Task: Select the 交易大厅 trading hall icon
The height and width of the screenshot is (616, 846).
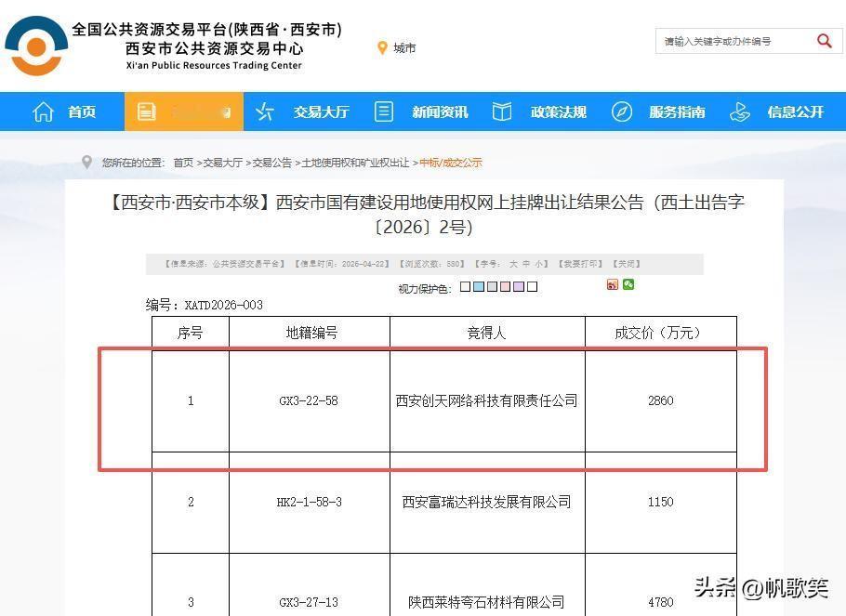Action: (x=265, y=111)
